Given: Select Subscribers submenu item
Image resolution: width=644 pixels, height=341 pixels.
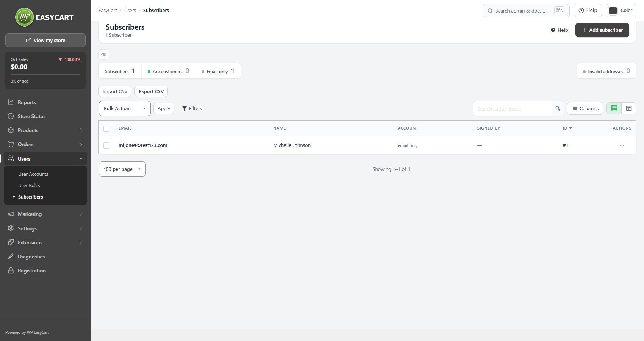Looking at the screenshot, I should point(31,197).
